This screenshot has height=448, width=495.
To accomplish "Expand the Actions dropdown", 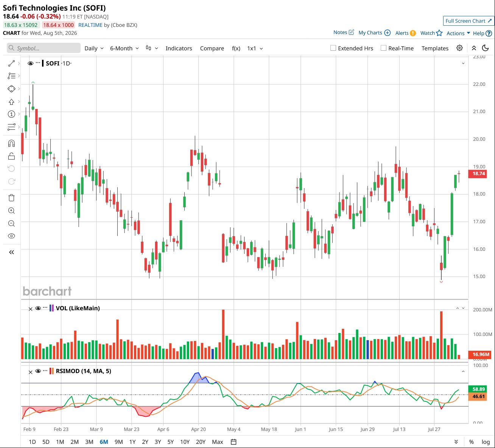I will click(x=458, y=33).
